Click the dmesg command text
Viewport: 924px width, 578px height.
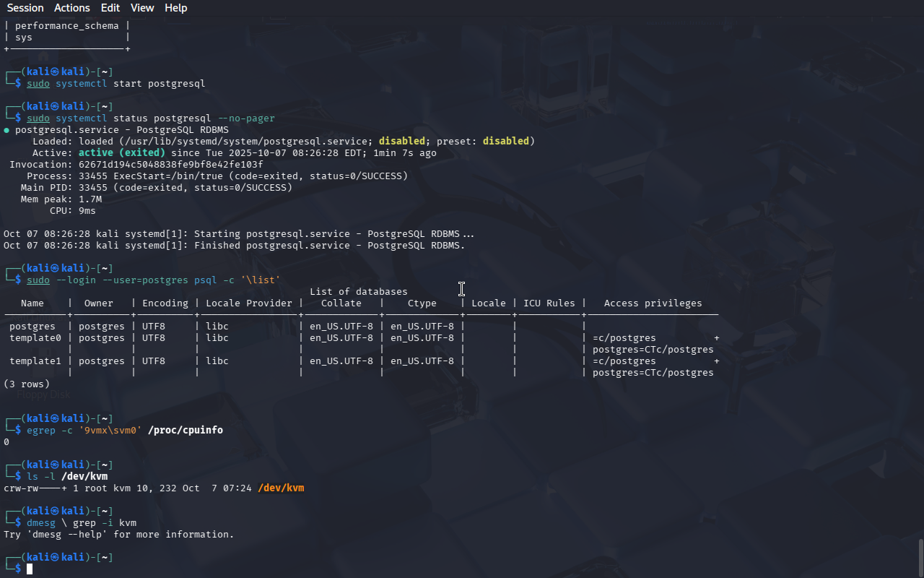tap(41, 523)
